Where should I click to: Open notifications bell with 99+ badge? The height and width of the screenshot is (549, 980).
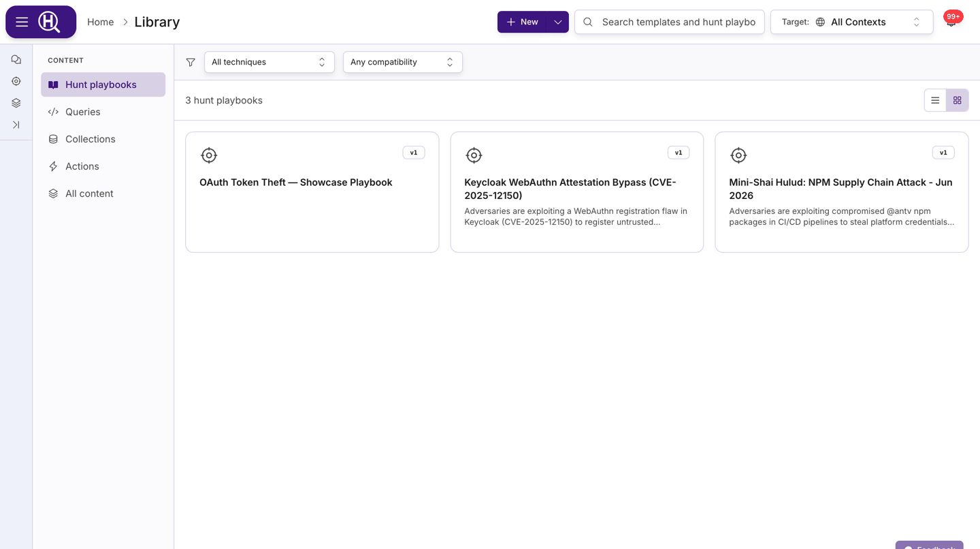click(951, 20)
